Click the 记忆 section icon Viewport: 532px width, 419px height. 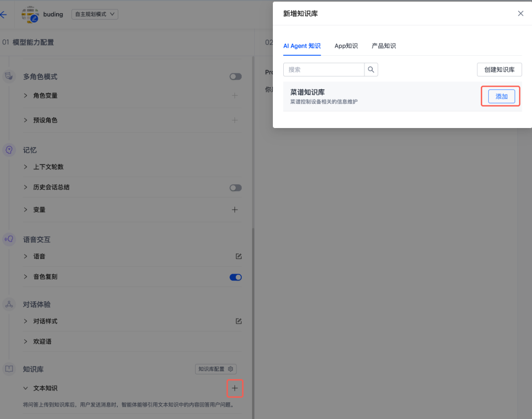(x=9, y=150)
